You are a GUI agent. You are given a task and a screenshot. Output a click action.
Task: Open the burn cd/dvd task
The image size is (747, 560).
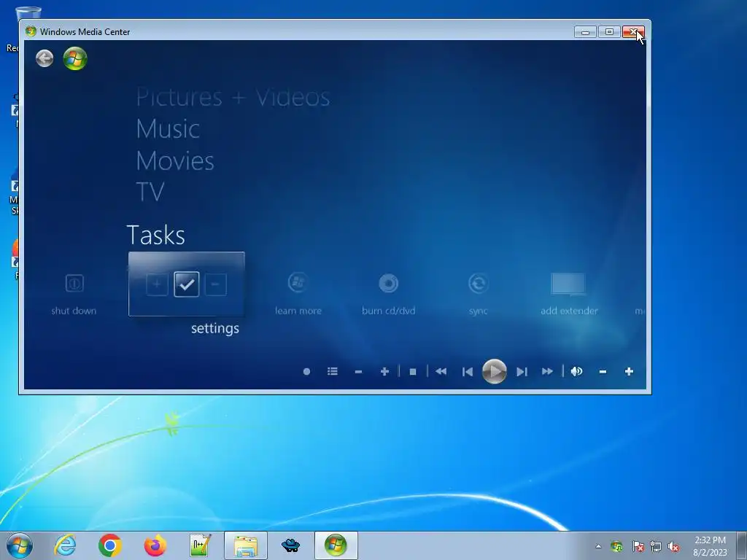[388, 295]
